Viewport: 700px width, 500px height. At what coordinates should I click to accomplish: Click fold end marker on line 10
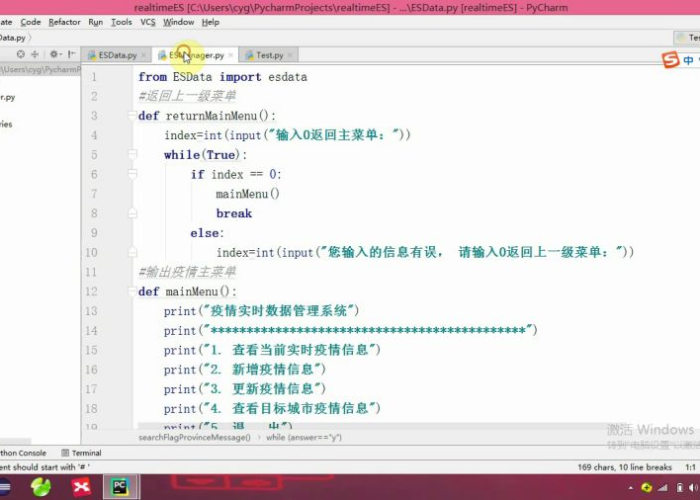pyautogui.click(x=132, y=252)
